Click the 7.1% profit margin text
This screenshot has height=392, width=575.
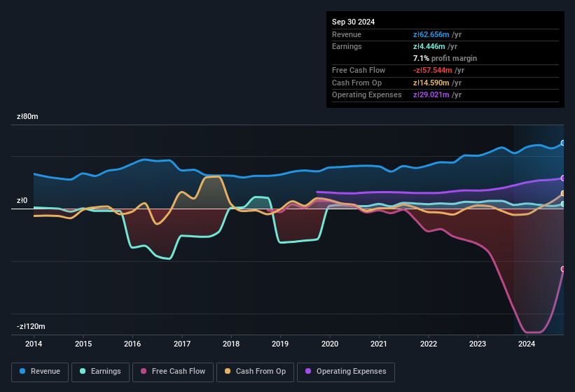pyautogui.click(x=445, y=58)
